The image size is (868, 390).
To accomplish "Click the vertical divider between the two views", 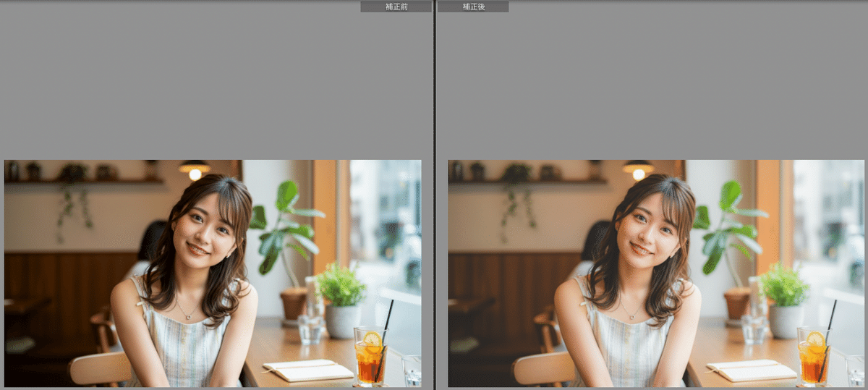I will point(434,195).
